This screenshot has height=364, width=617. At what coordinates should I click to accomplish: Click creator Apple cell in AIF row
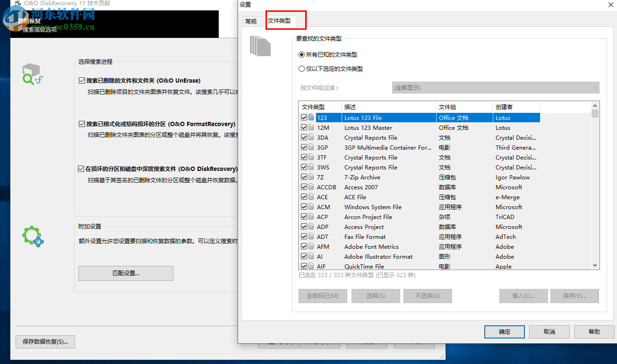[x=504, y=266]
